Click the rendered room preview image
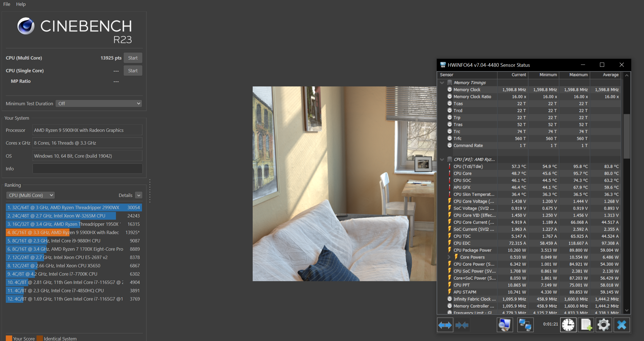The width and height of the screenshot is (644, 341). pyautogui.click(x=345, y=184)
